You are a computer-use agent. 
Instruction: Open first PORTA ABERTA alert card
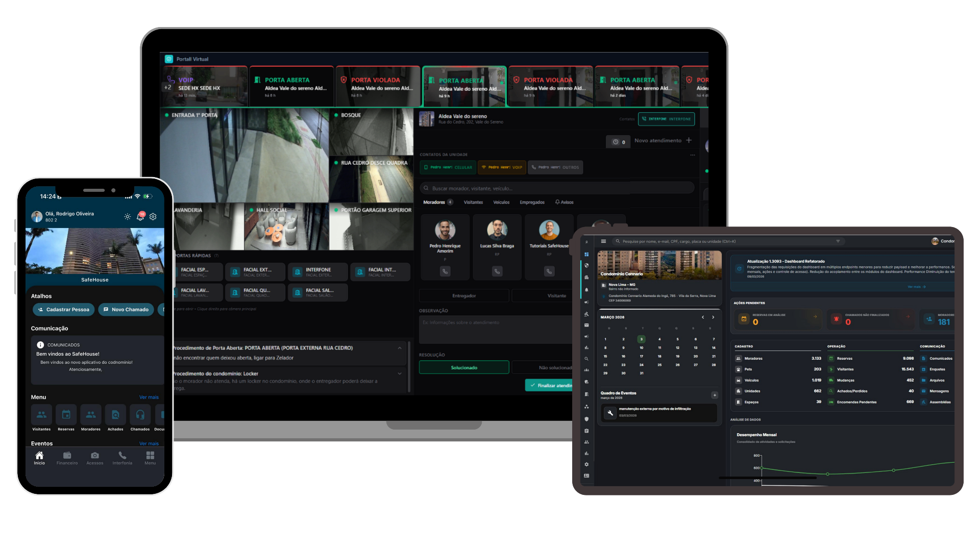click(x=291, y=86)
